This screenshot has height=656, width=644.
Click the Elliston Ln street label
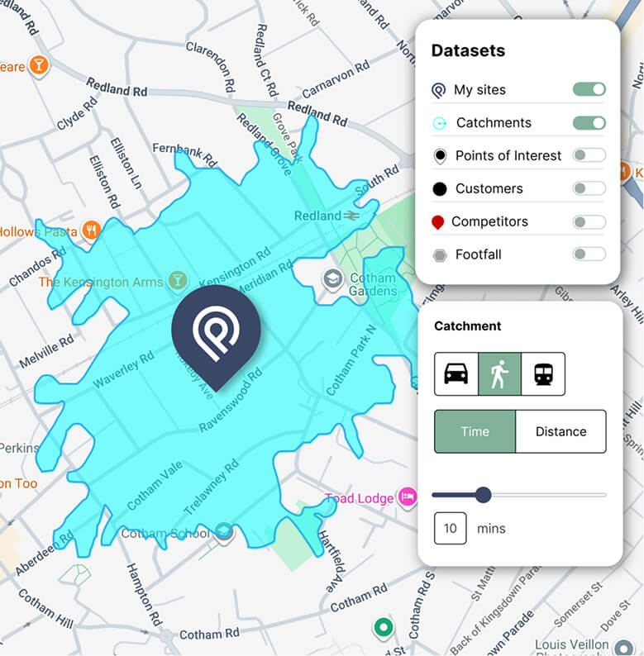pyautogui.click(x=126, y=164)
